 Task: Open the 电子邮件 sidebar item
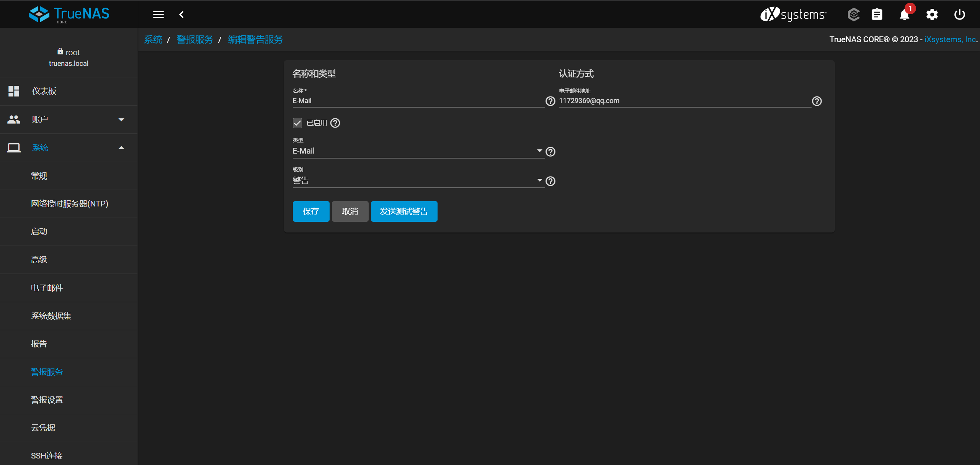[x=47, y=288]
